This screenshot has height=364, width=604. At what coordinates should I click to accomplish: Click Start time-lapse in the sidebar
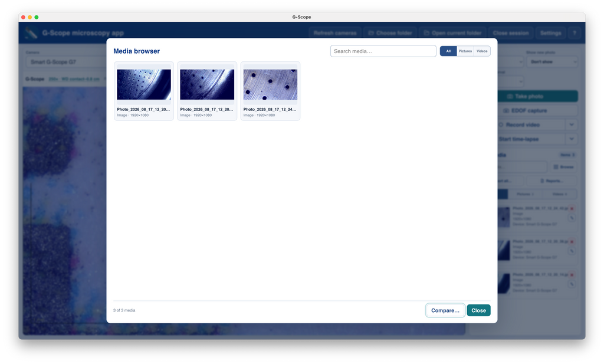pos(531,139)
